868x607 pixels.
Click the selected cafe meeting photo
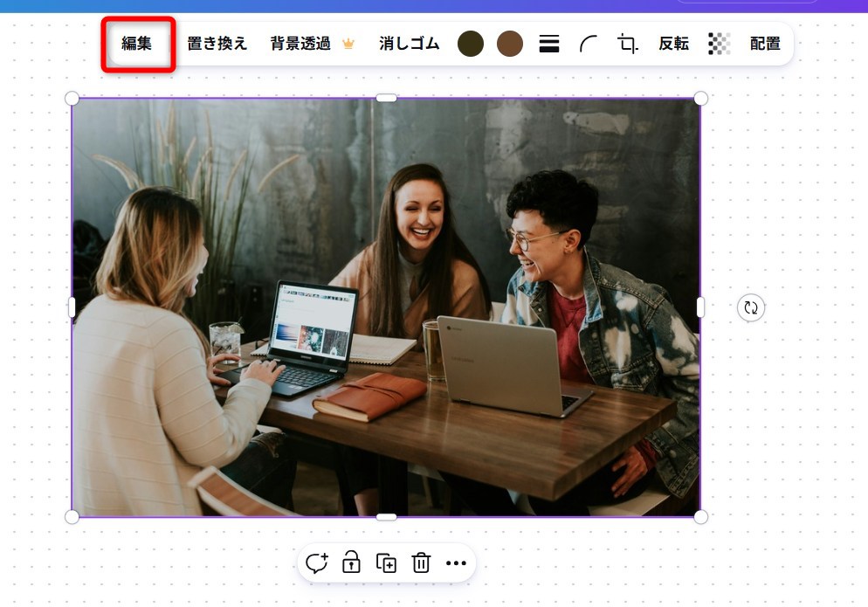coord(386,307)
